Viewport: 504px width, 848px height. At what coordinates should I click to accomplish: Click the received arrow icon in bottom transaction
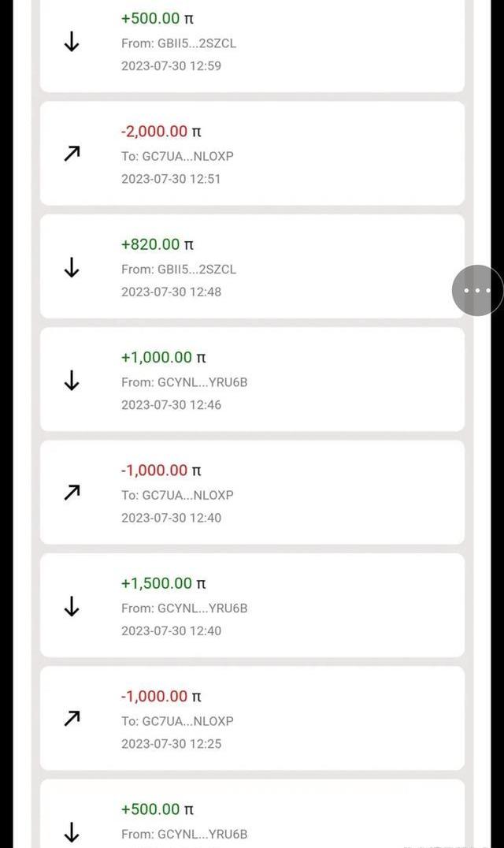click(x=72, y=832)
